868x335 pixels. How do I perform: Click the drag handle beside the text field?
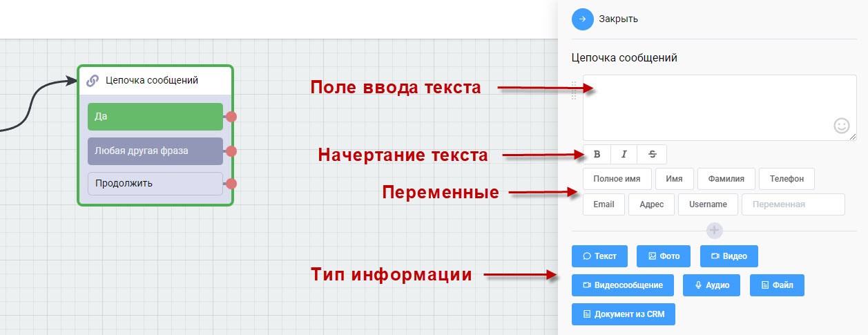tap(573, 90)
